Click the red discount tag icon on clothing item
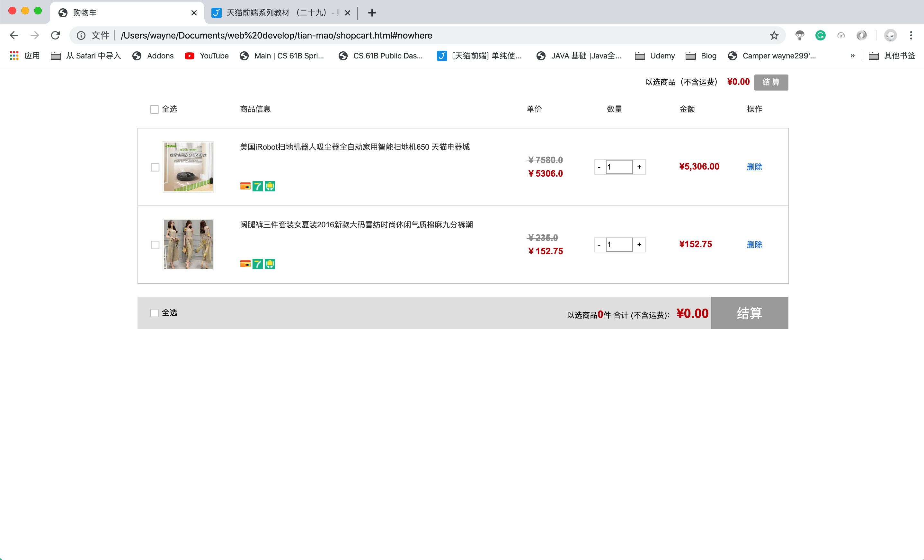 pyautogui.click(x=245, y=264)
